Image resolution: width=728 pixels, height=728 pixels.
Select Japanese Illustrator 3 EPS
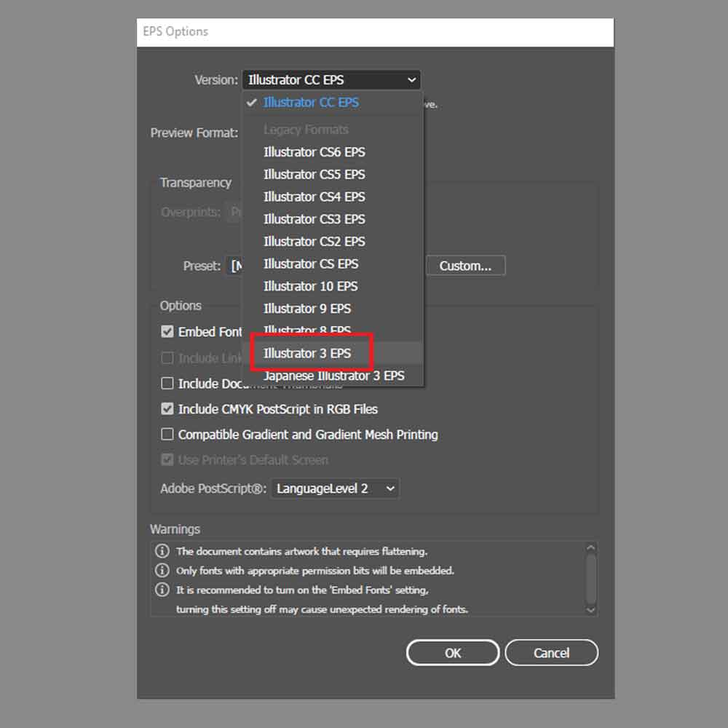(333, 376)
